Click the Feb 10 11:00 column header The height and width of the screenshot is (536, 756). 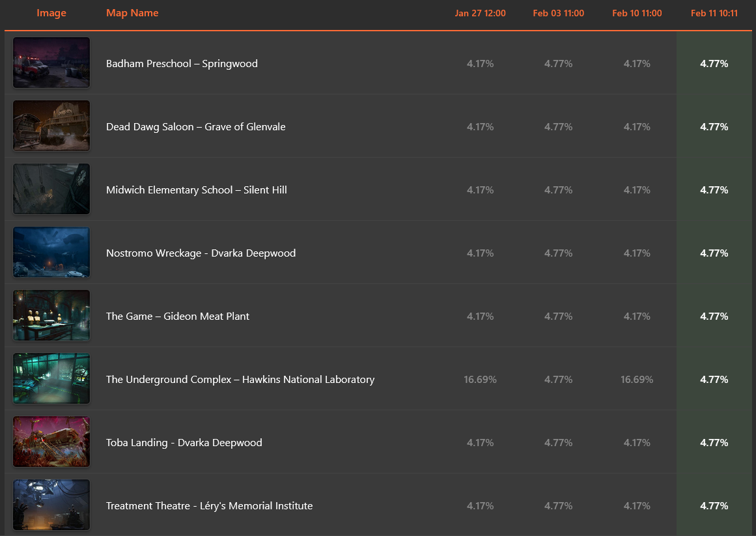637,14
